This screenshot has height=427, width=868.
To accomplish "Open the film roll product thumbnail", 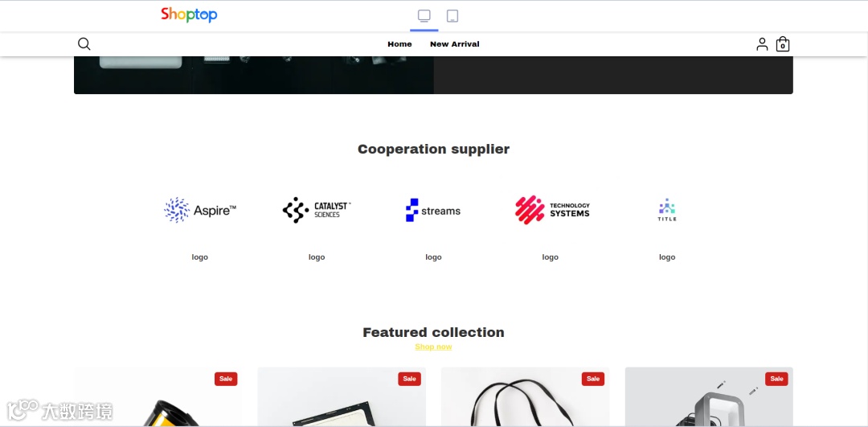I will pyautogui.click(x=158, y=397).
